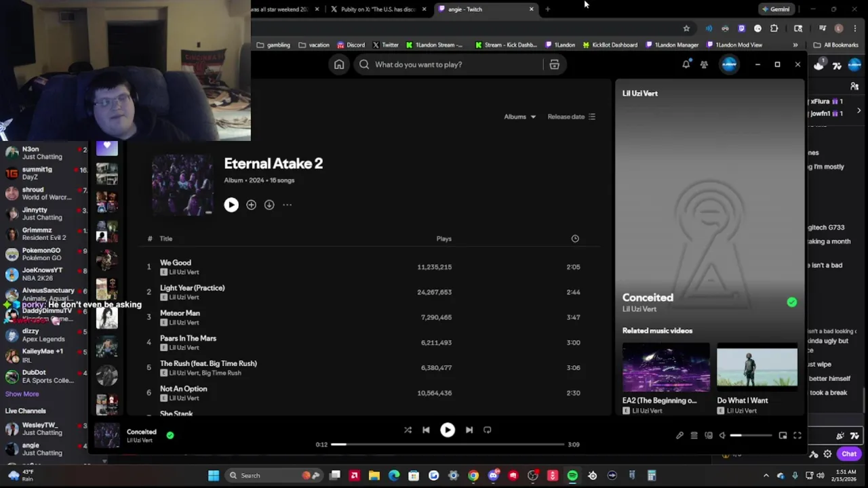This screenshot has width=868, height=488.
Task: Switch to the Pubity on X tab
Action: pos(378,9)
